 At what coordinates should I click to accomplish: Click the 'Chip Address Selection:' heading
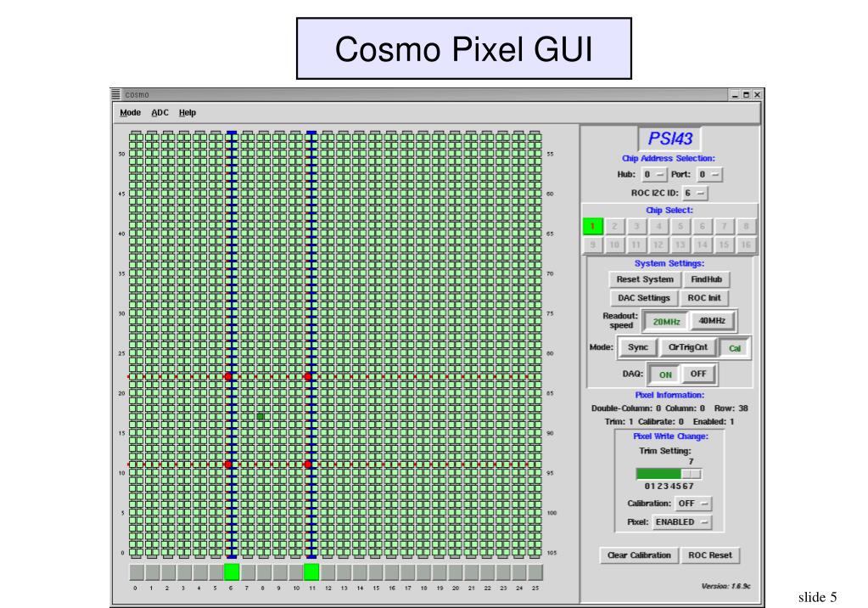(668, 159)
